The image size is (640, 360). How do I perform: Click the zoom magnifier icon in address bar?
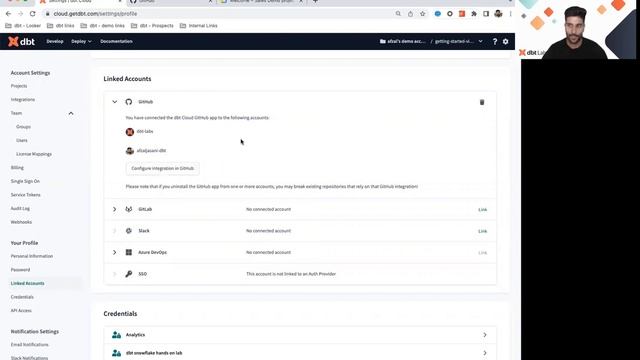pos(398,13)
